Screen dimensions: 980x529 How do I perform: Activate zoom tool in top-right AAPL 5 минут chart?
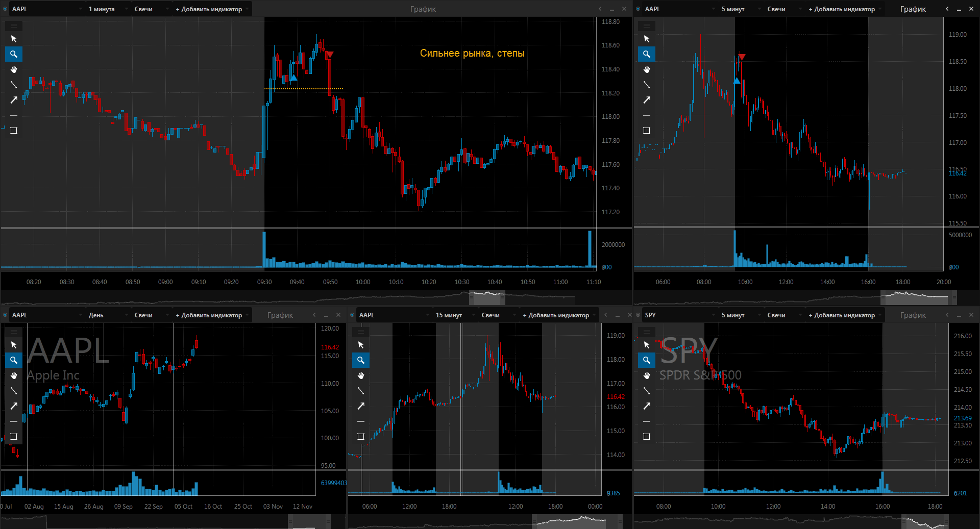(x=647, y=54)
